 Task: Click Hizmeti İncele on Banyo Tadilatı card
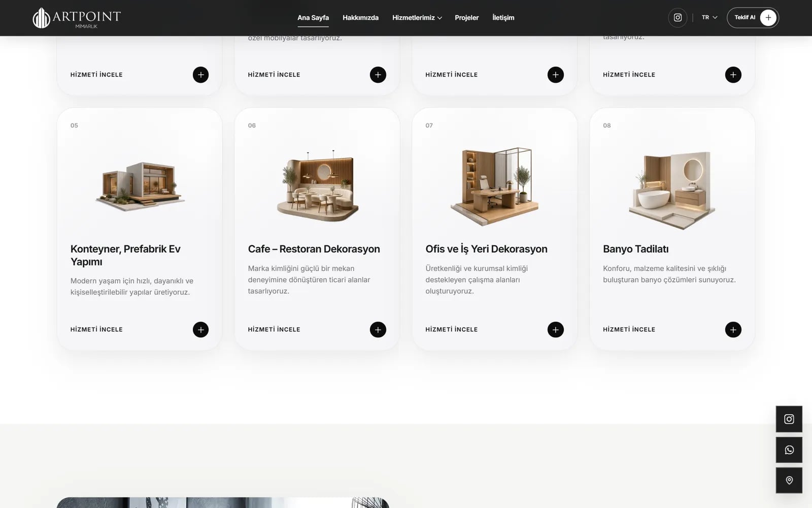coord(629,330)
